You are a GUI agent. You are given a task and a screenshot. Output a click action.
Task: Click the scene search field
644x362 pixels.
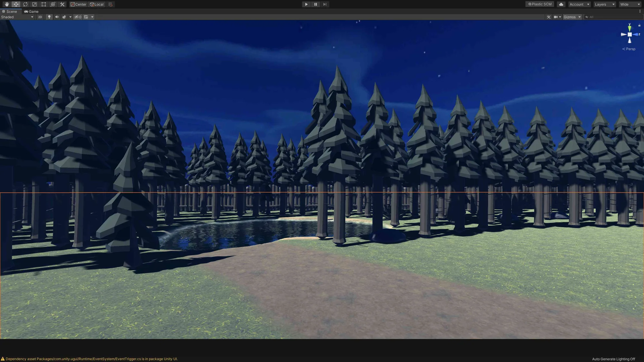[x=613, y=17]
